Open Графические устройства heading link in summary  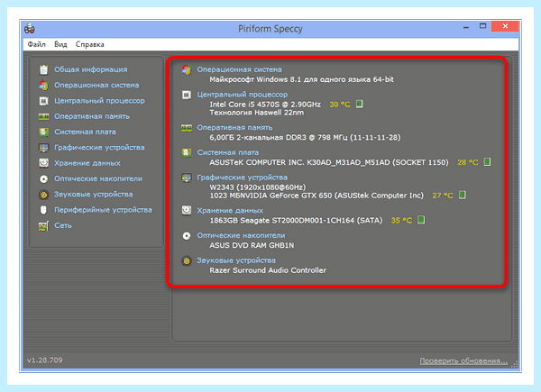[x=242, y=178]
